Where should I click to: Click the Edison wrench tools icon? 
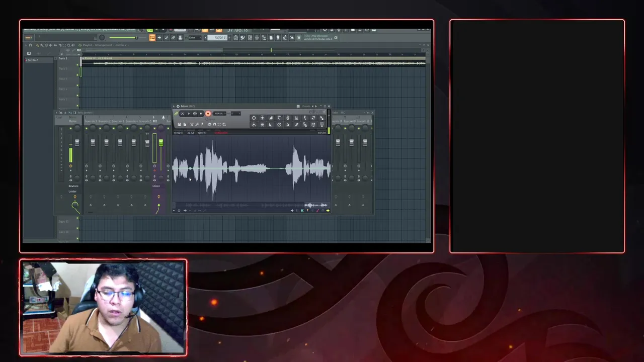[x=197, y=125]
